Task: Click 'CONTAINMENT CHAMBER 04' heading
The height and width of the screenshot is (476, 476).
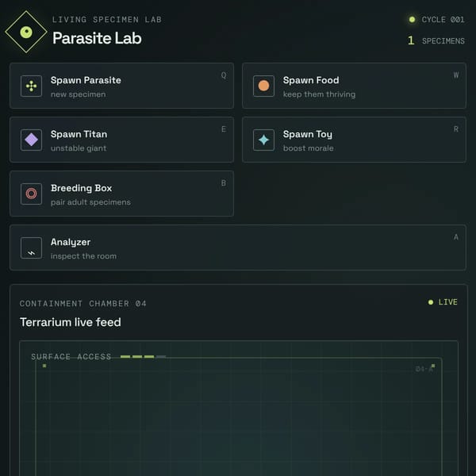Action: pyautogui.click(x=83, y=304)
